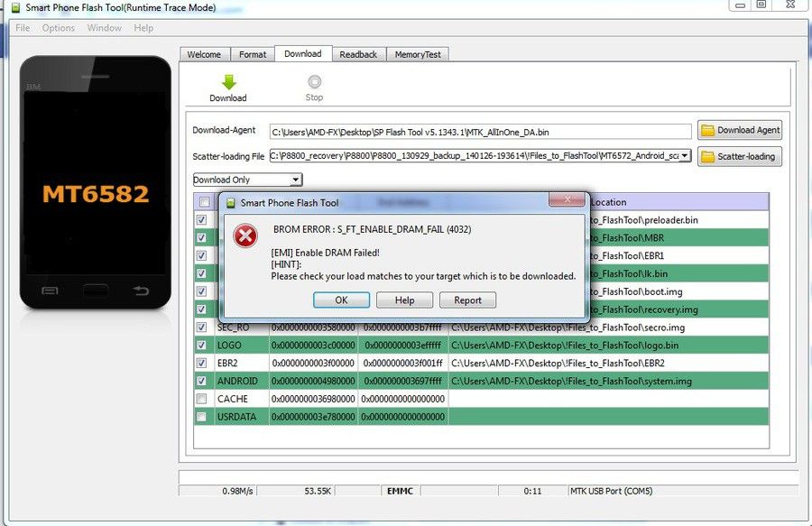Switch to the Welcome tab
The width and height of the screenshot is (812, 526).
point(204,54)
